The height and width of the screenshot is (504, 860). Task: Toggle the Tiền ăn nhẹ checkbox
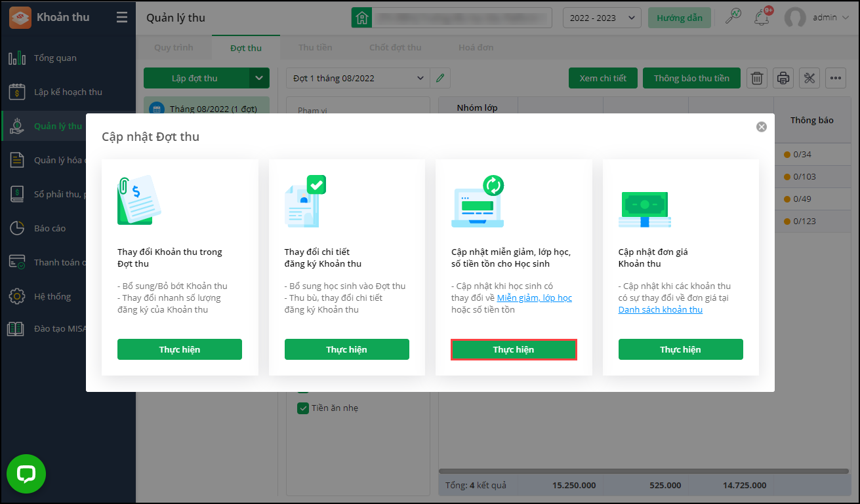coord(303,408)
